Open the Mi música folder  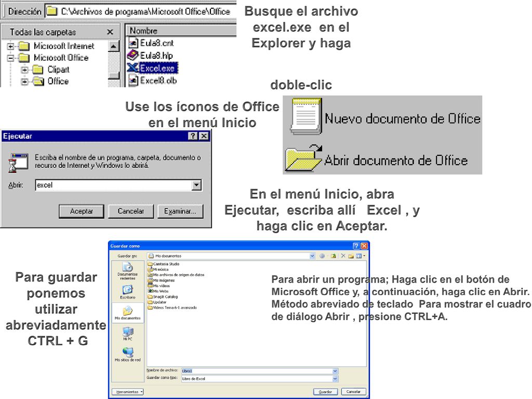(x=158, y=269)
